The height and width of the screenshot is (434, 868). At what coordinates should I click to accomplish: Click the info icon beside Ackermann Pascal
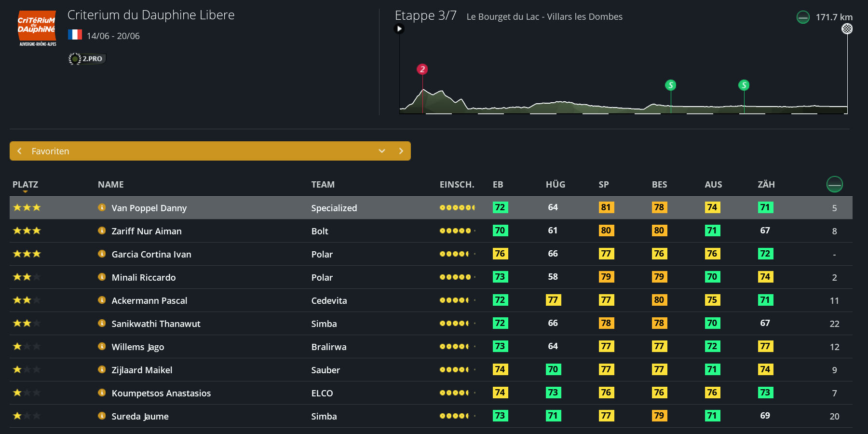[102, 300]
